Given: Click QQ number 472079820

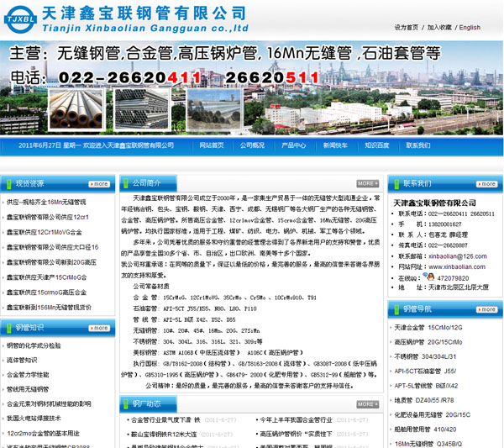Looking at the screenshot, I should (x=453, y=278).
